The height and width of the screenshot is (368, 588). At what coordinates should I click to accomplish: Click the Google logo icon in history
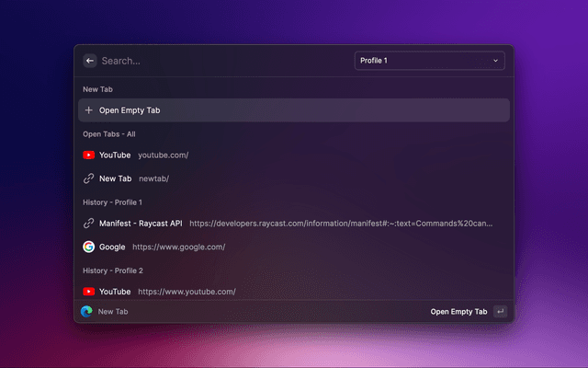click(88, 247)
